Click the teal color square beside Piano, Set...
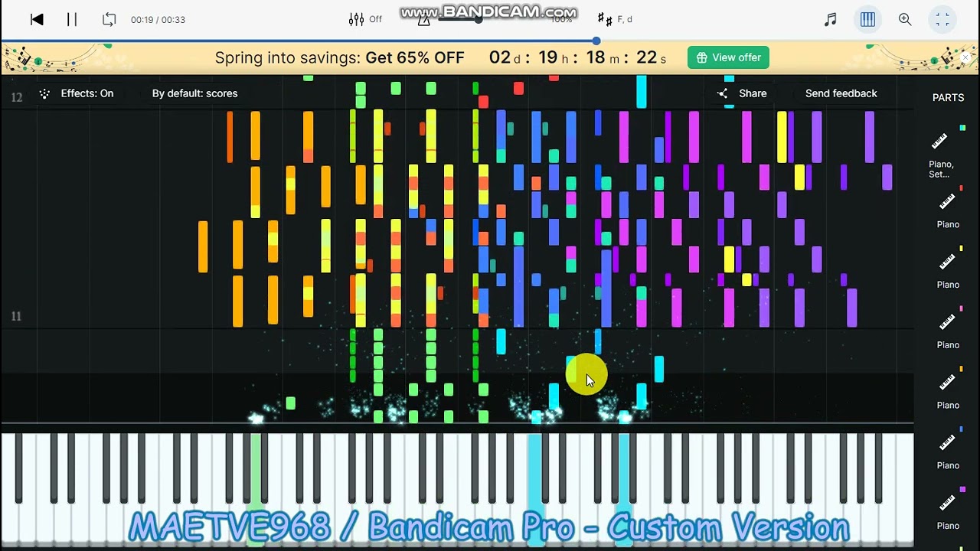980x551 pixels. 962,128
